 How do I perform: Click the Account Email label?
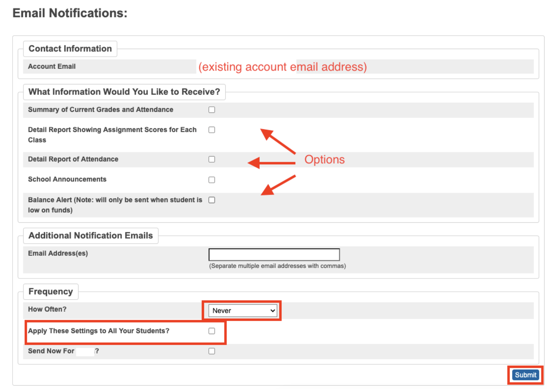(x=52, y=67)
